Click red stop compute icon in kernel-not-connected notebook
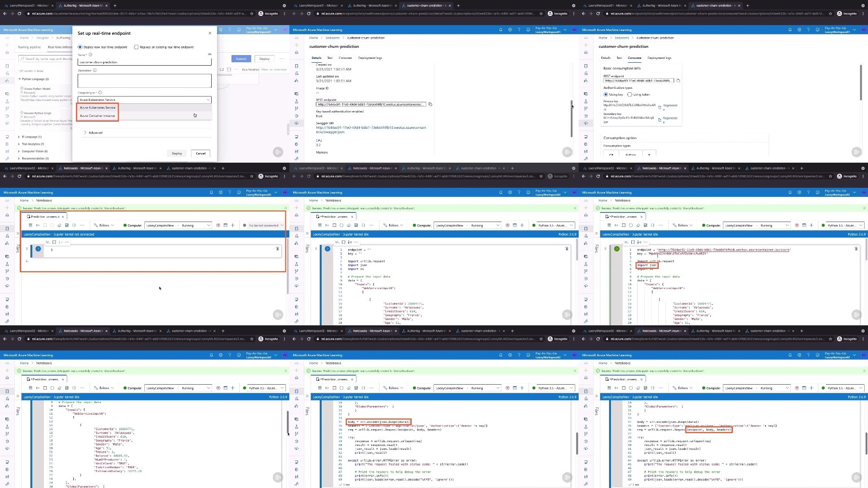 (218, 225)
